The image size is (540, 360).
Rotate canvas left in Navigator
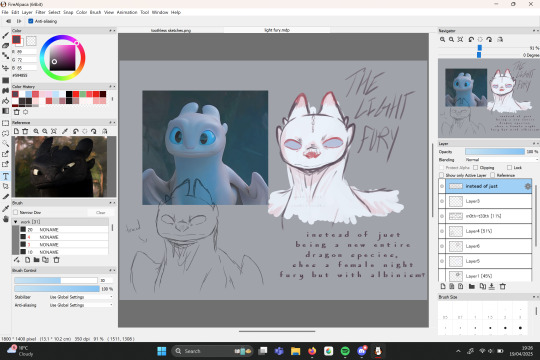click(471, 40)
